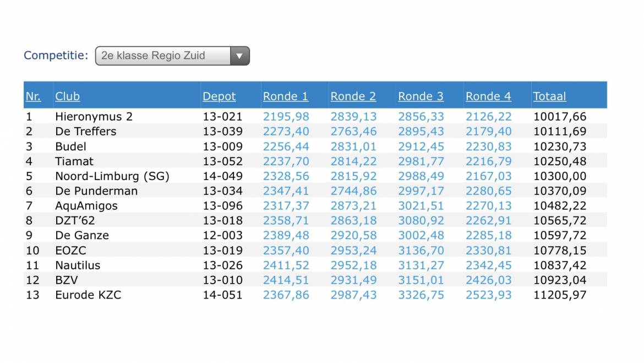Image resolution: width=644 pixels, height=363 pixels.
Task: Open De Treffers Ronde 4 score 2179,40
Action: 489,132
